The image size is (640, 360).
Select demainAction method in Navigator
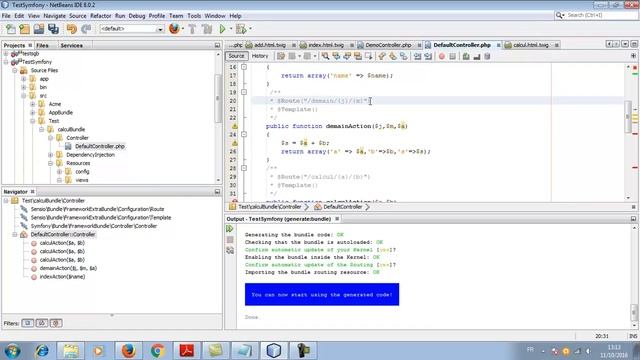68,268
